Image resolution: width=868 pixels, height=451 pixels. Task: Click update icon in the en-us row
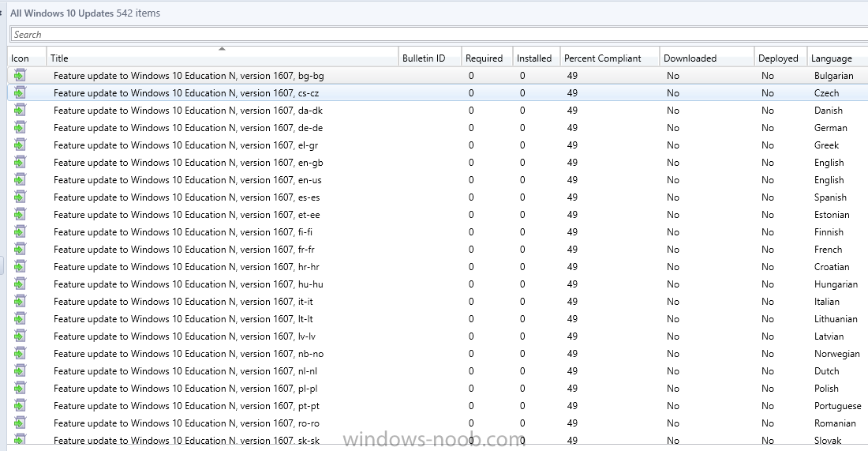point(20,179)
